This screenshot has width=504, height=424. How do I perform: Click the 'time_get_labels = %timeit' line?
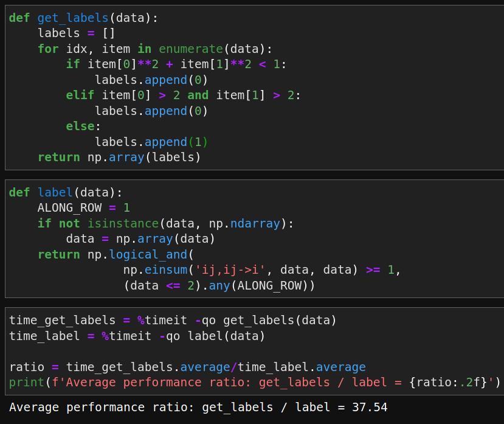173,321
